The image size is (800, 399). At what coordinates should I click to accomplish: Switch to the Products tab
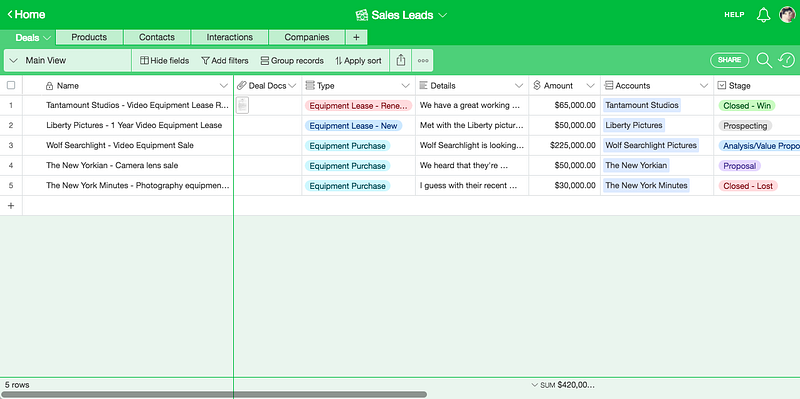tap(89, 37)
